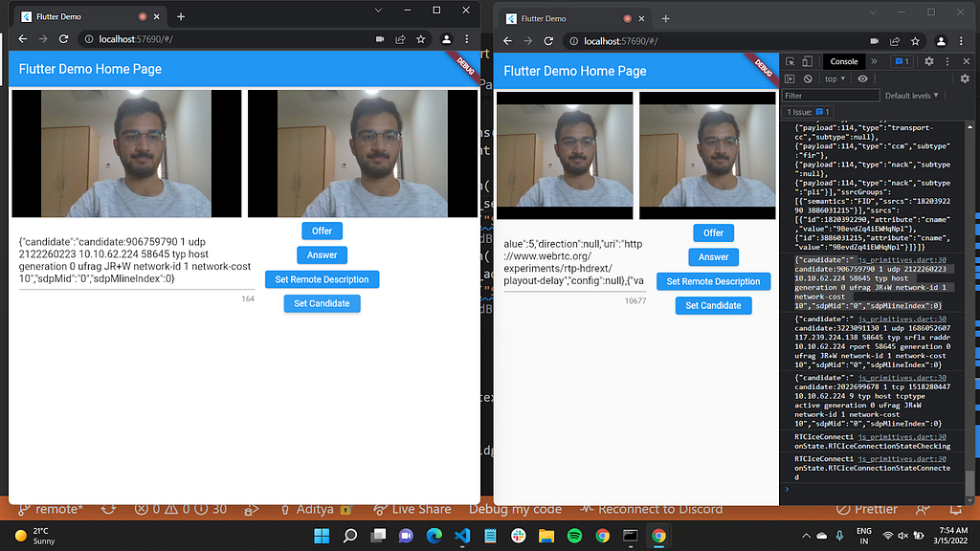Share page icon in right browser window
This screenshot has width=980, height=551.
pos(895,41)
